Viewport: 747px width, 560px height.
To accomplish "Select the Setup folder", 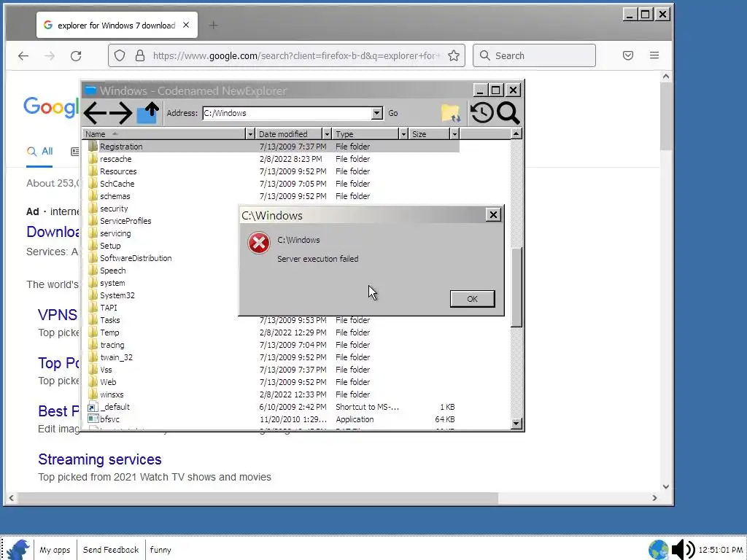I will click(109, 246).
